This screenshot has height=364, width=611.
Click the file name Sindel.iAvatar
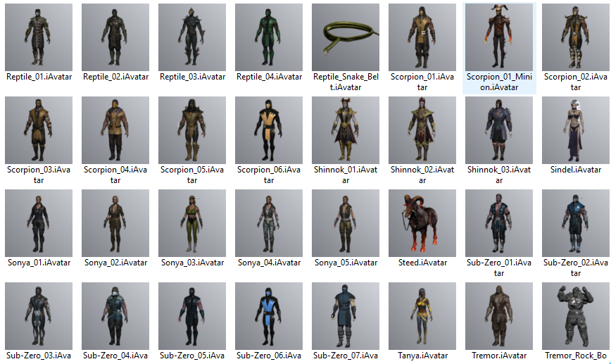tap(576, 170)
